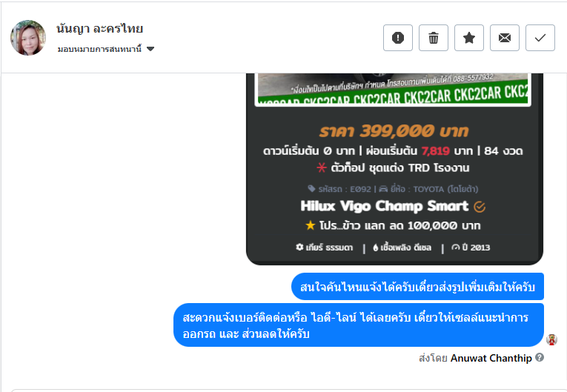Click sender name Anuwat Chanthip
Viewport: 567px width, 392px height.
point(491,358)
